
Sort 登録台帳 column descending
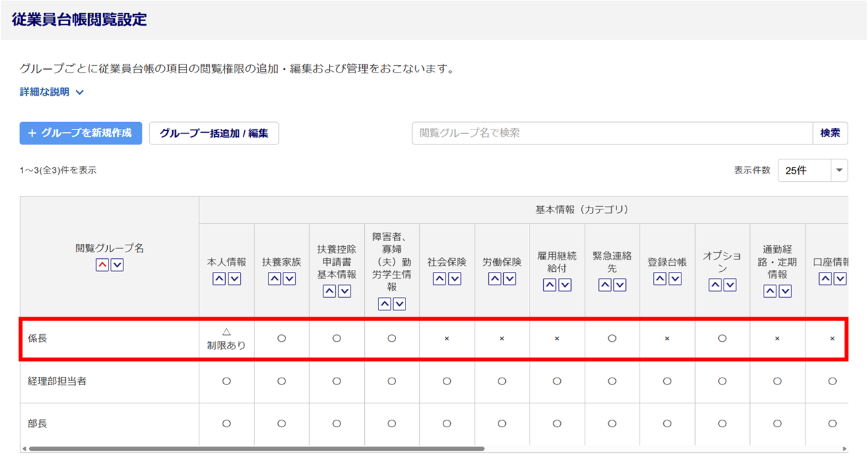click(x=675, y=279)
